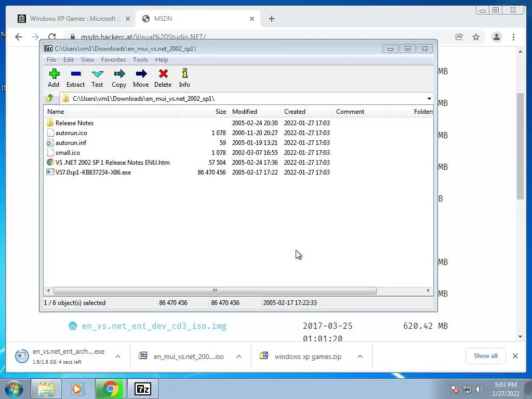
Task: Click the Extract toolbar icon
Action: (75, 78)
